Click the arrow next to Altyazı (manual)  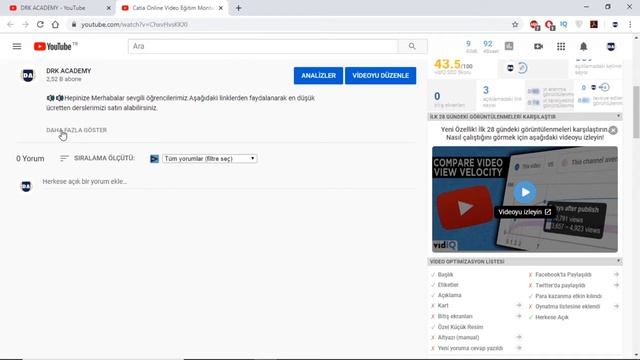(x=519, y=337)
